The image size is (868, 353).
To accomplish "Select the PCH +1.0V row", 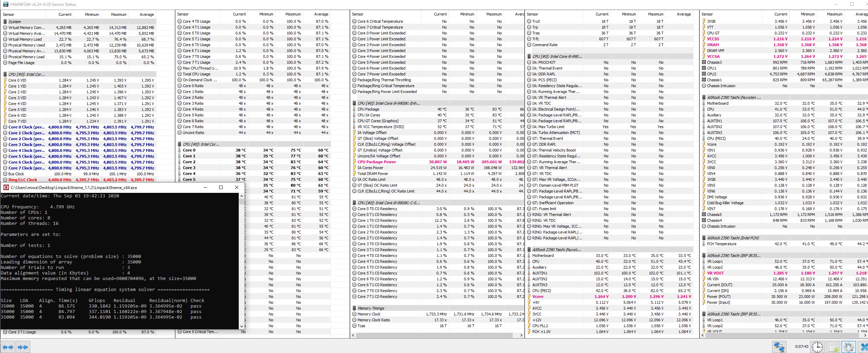I will [x=609, y=332].
